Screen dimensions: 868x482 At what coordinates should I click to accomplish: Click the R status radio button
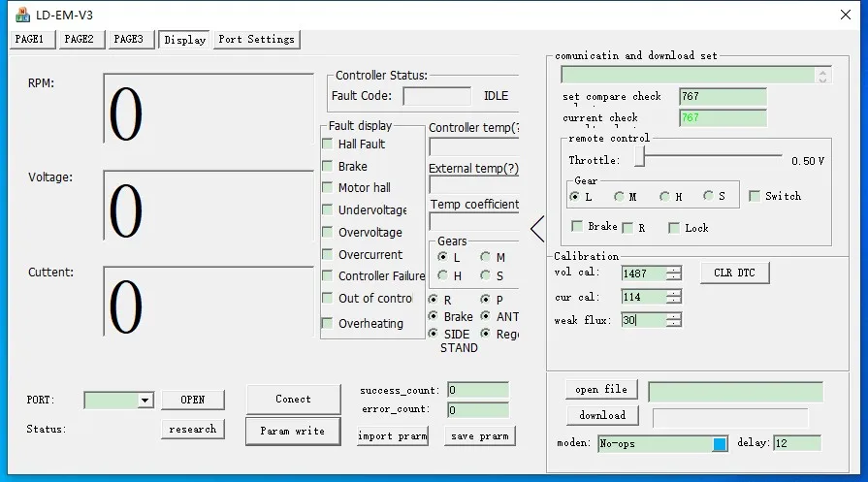coord(433,300)
